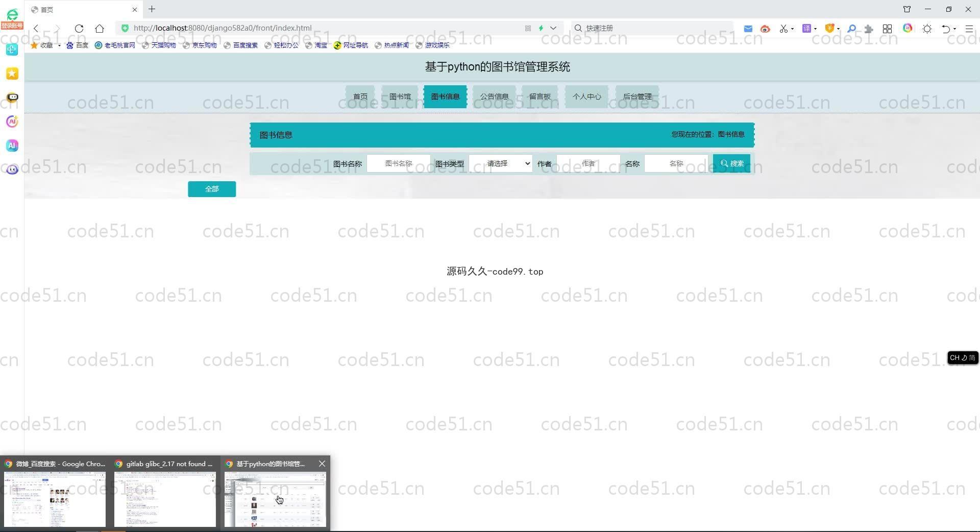980x532 pixels.
Task: Open the 热点新闻 bookmark link
Action: click(391, 45)
